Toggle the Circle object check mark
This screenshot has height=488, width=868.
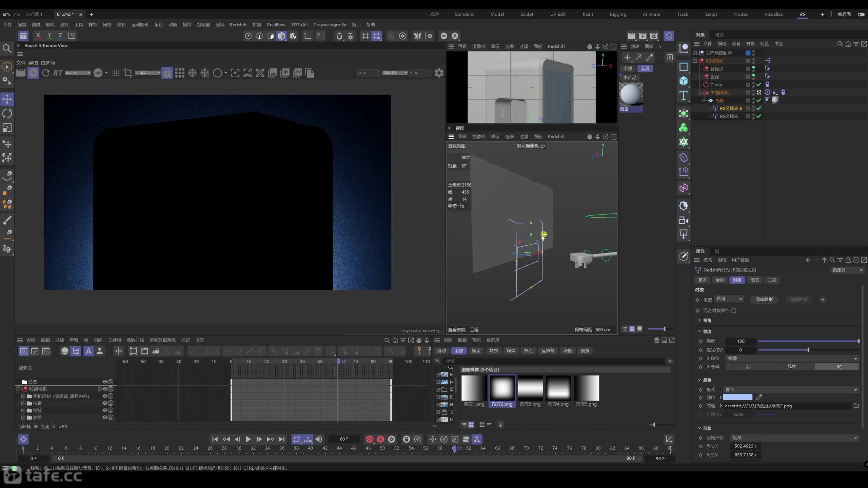pos(759,84)
